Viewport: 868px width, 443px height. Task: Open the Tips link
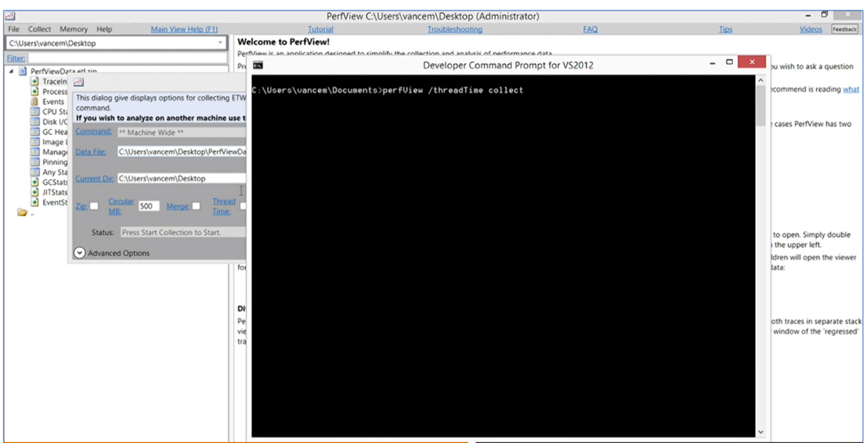tap(725, 29)
